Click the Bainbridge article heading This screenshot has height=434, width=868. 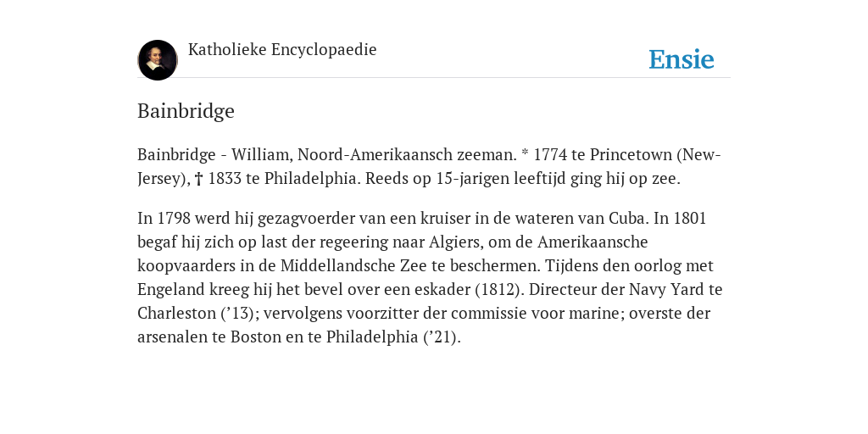[x=186, y=111]
